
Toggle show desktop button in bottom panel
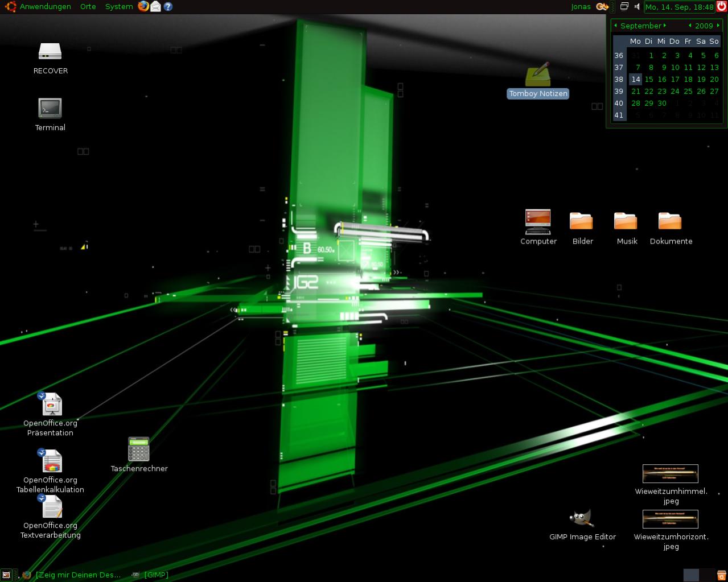click(6, 575)
